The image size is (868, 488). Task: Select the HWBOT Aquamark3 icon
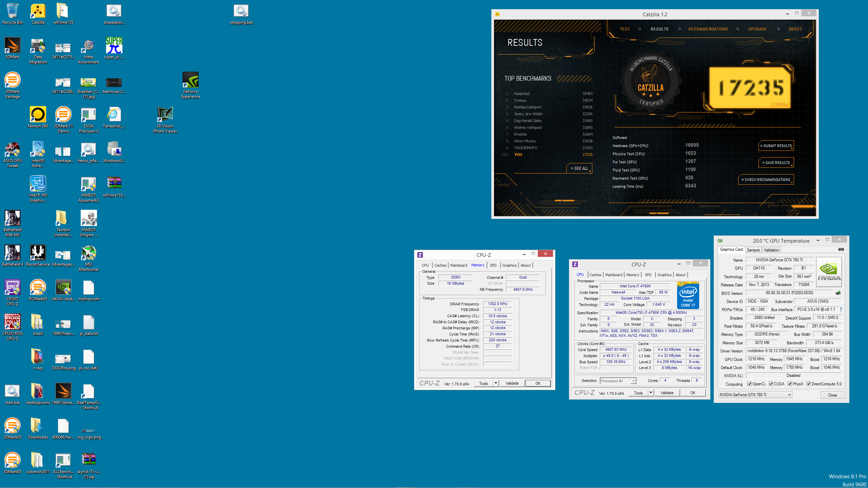coord(89,189)
